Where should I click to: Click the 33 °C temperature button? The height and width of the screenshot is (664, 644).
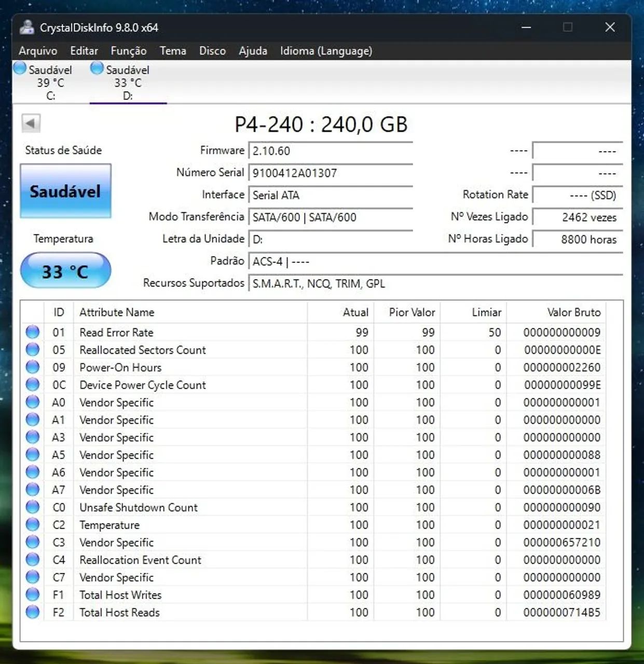pyautogui.click(x=65, y=270)
